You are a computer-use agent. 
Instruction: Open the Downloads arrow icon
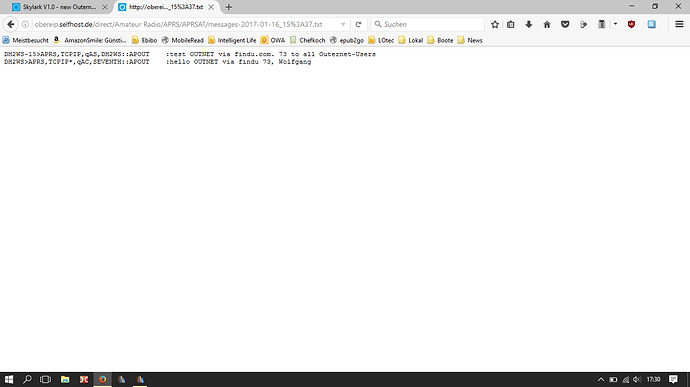tap(529, 24)
